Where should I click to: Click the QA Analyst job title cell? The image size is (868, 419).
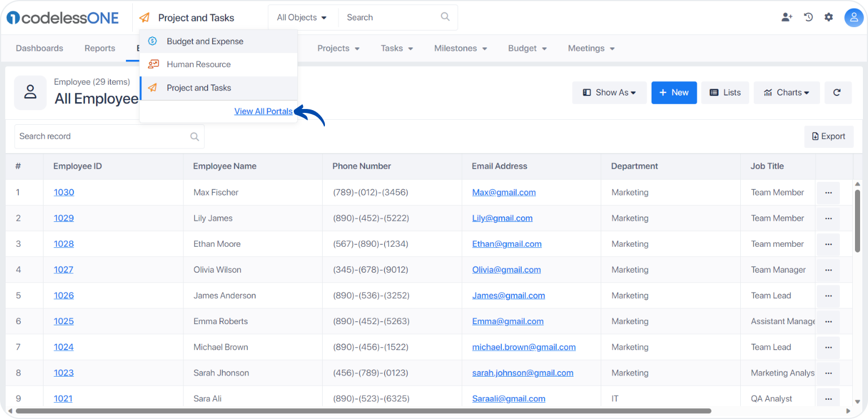coord(771,399)
